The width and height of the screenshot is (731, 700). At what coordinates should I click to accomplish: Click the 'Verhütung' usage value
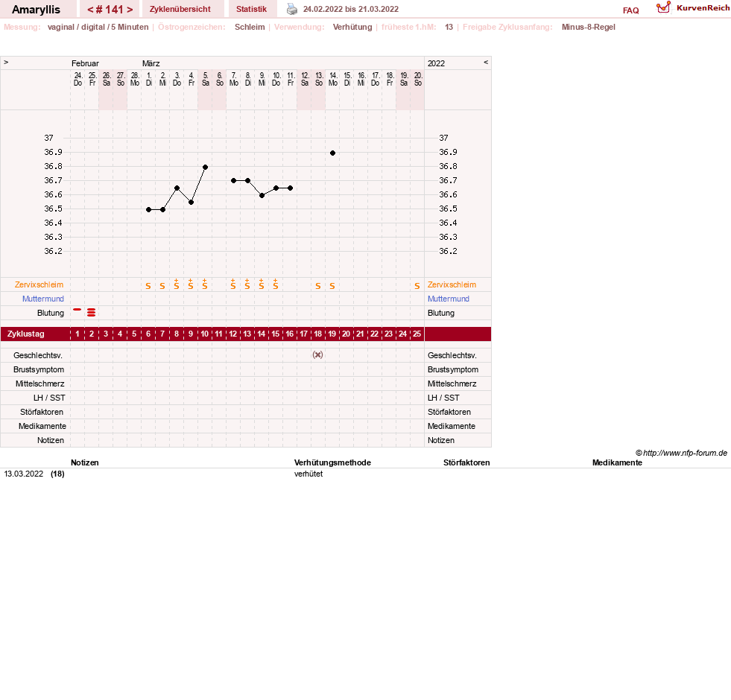tap(352, 27)
